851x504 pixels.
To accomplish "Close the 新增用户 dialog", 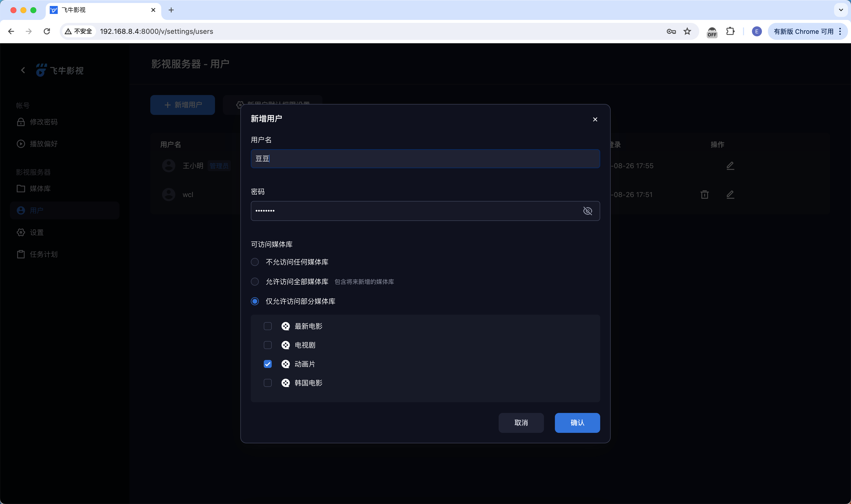I will [595, 119].
